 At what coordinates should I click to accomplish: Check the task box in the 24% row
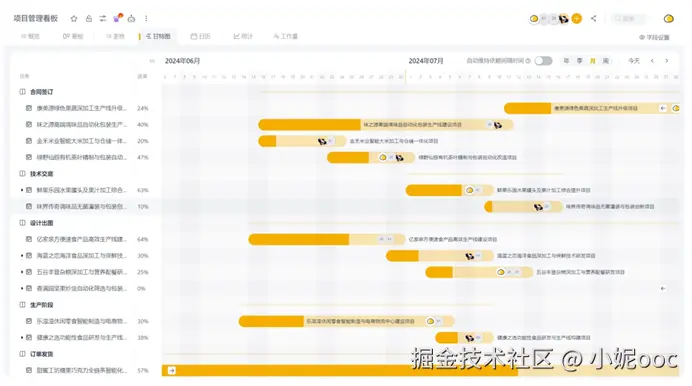pos(29,108)
